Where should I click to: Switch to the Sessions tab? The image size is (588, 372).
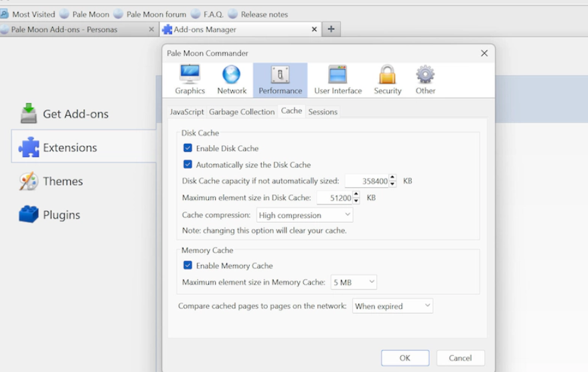[323, 112]
